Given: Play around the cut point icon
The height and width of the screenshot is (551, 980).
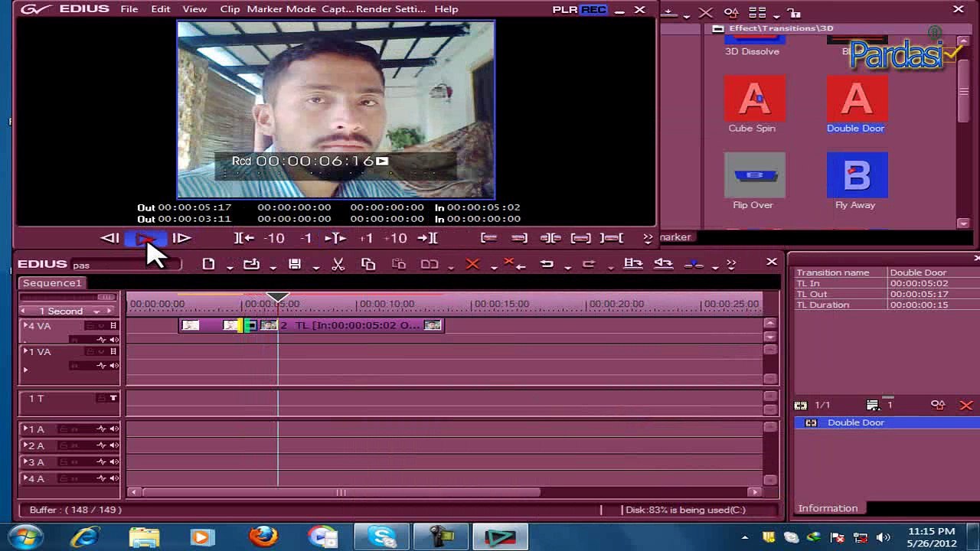Looking at the screenshot, I should click(335, 238).
